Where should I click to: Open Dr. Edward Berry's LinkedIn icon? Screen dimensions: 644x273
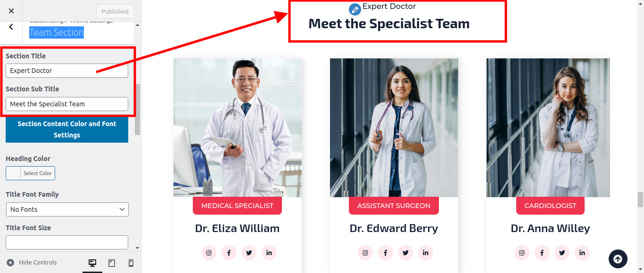425,253
